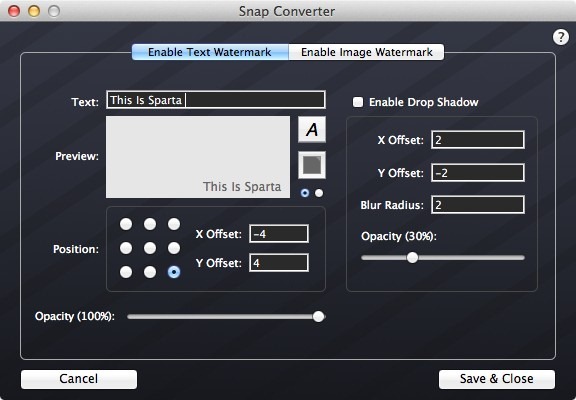This screenshot has height=400, width=576.
Task: Click the Blur Radius field
Action: (x=478, y=205)
